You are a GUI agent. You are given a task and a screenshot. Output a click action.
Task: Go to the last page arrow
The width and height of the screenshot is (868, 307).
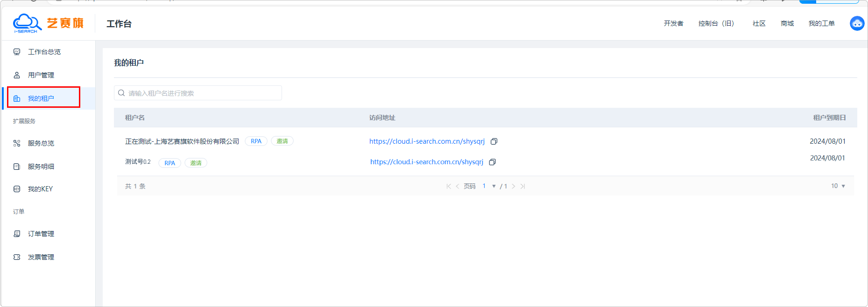pos(523,186)
